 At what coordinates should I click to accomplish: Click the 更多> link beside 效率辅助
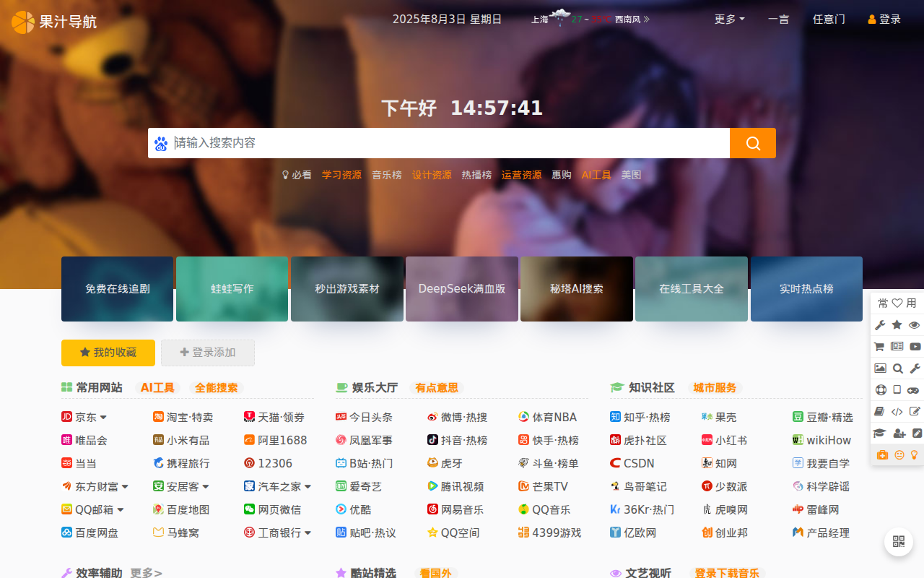click(146, 573)
